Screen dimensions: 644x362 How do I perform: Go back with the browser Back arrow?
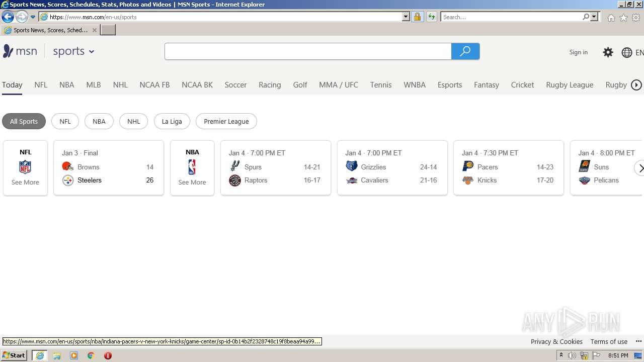(x=8, y=17)
